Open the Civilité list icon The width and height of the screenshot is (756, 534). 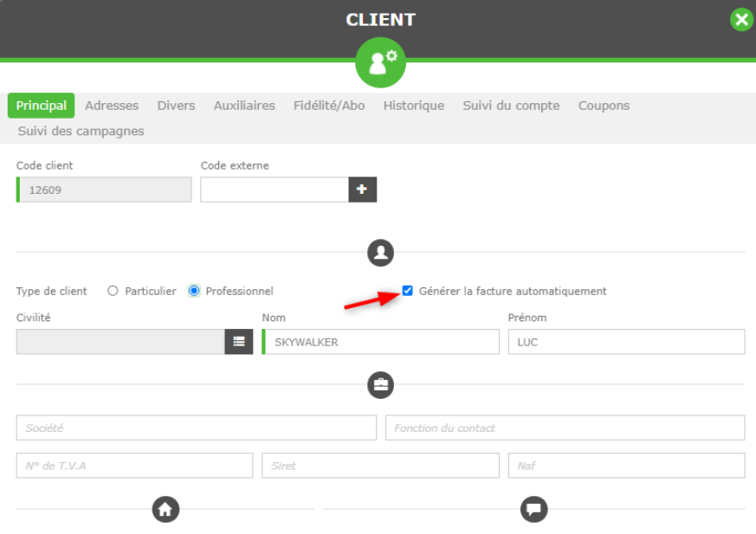point(239,342)
